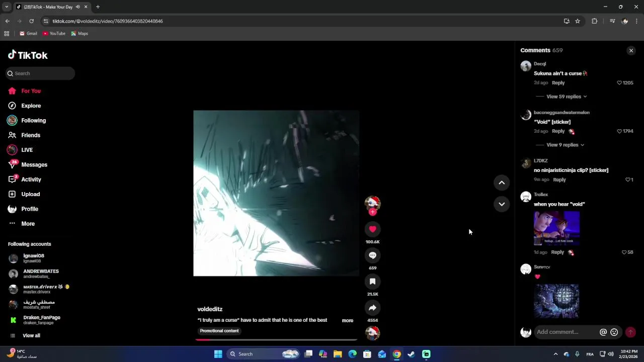Screen dimensions: 644x362
Task: Like L7DKZ's comment heart
Action: pos(628,180)
